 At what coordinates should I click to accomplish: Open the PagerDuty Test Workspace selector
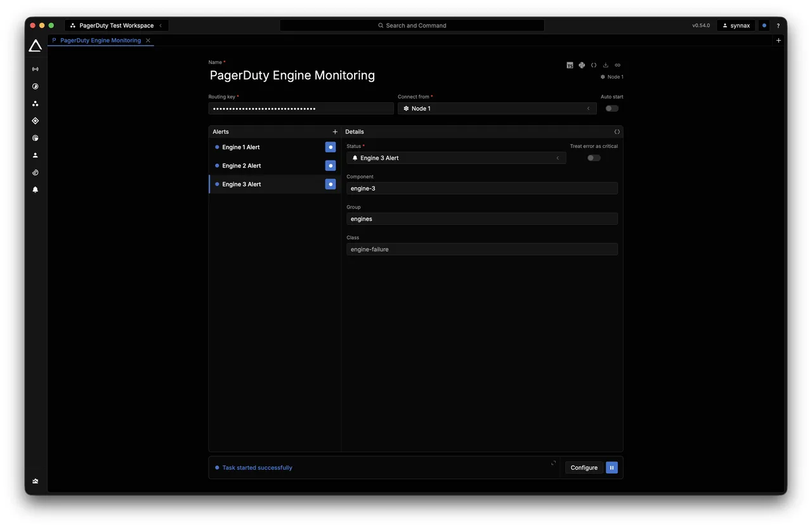coord(117,26)
